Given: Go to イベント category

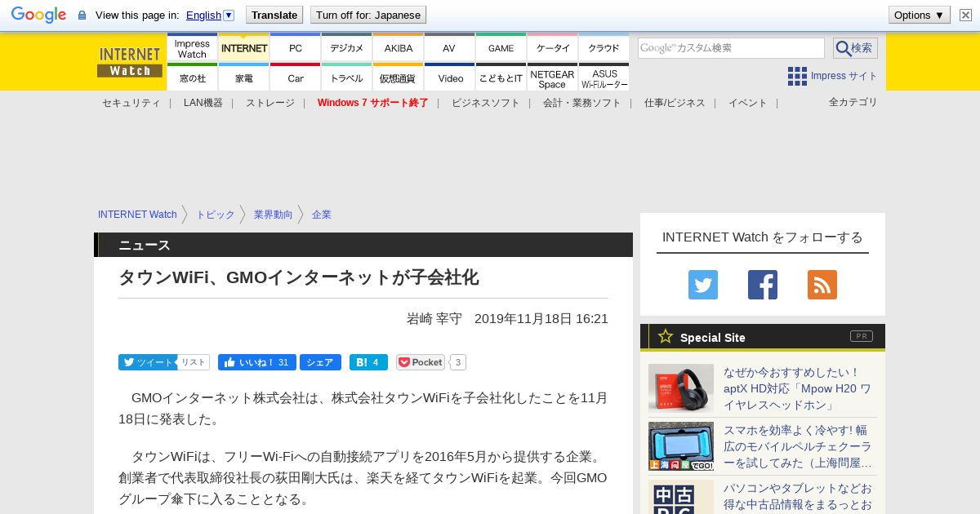Looking at the screenshot, I should [748, 103].
